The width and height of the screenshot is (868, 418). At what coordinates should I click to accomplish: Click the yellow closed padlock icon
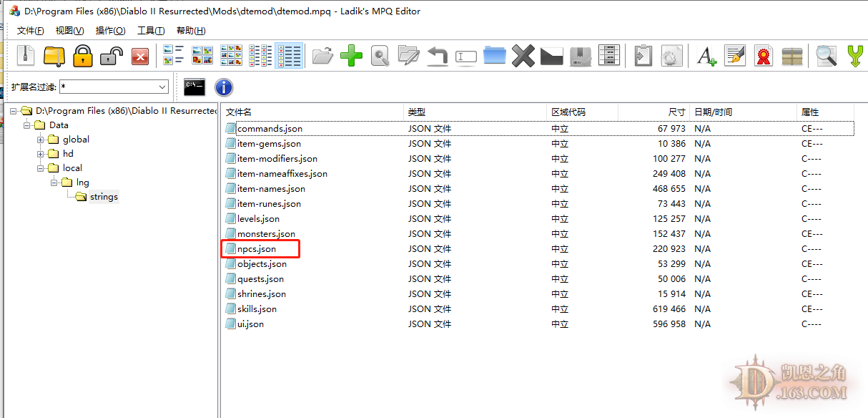click(x=84, y=56)
